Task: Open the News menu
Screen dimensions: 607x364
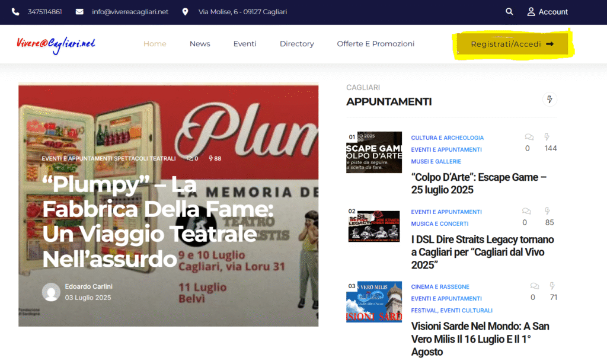Action: tap(200, 44)
